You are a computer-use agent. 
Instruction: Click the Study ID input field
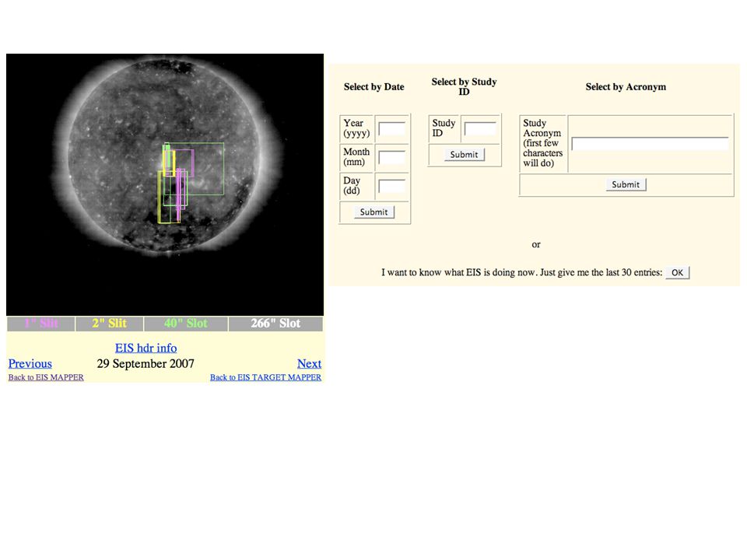pos(480,128)
